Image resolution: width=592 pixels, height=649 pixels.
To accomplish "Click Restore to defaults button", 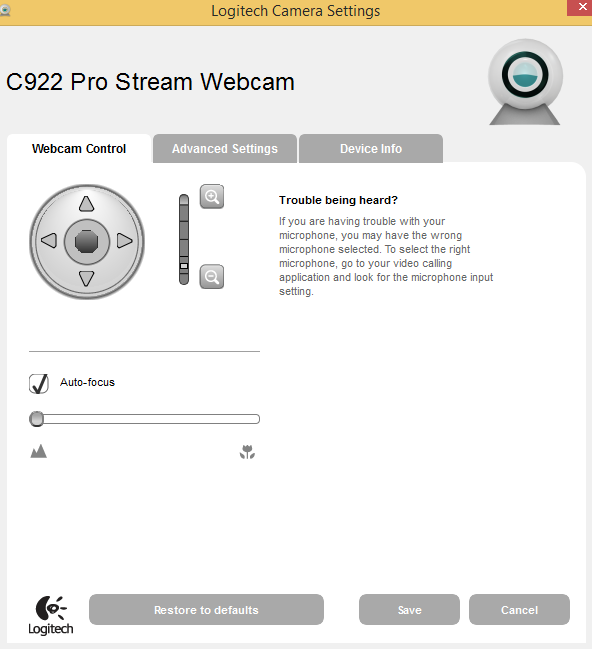I will point(206,610).
